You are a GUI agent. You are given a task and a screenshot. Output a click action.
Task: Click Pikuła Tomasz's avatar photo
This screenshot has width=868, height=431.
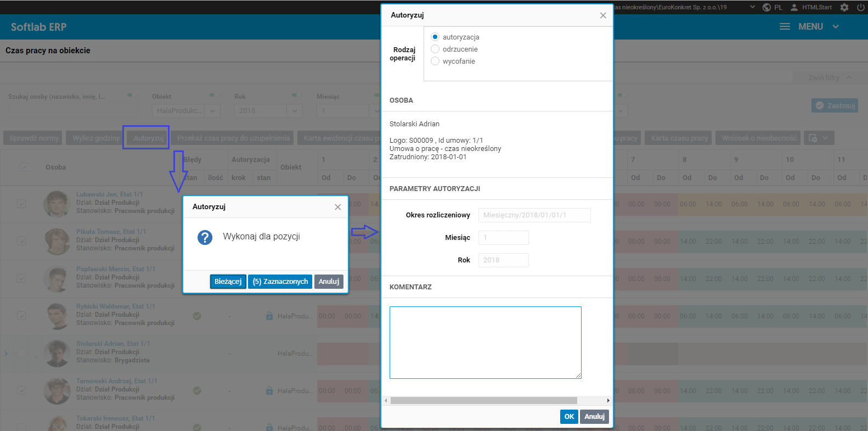(x=57, y=241)
